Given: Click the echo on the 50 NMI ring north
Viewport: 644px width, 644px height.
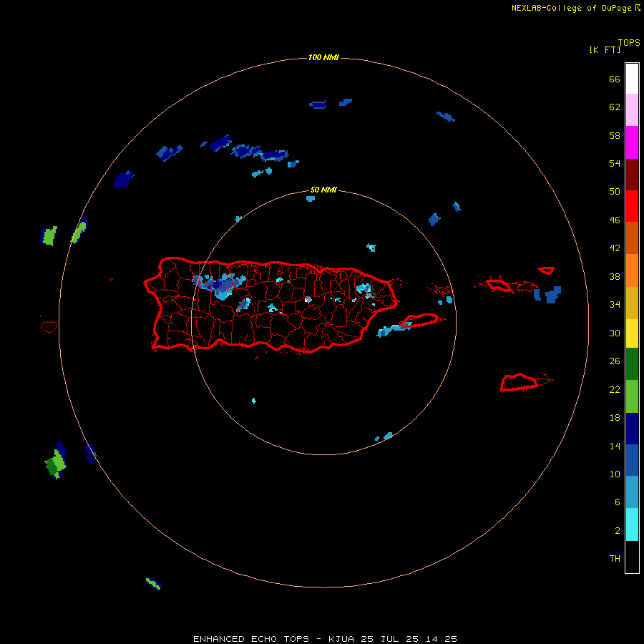Looking at the screenshot, I should click(x=311, y=199).
